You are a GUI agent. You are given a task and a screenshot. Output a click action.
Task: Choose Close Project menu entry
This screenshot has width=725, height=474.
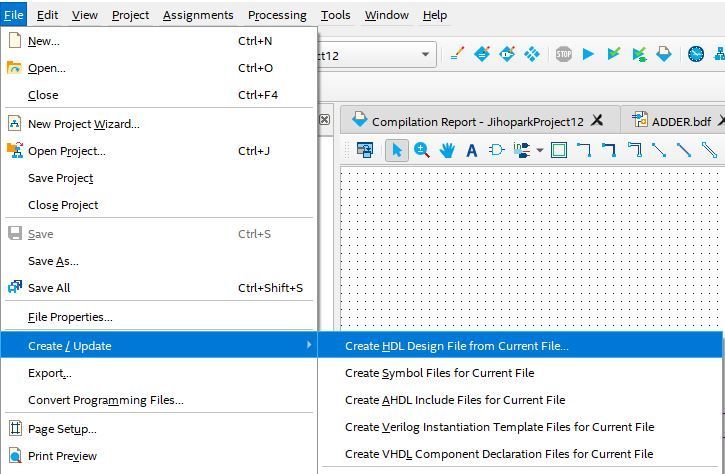coord(159,205)
